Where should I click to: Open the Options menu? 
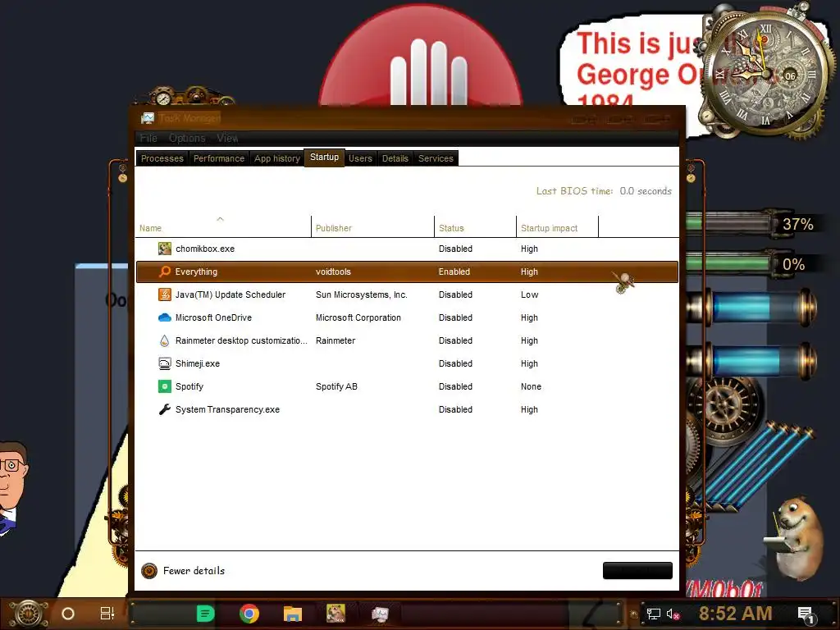[187, 138]
